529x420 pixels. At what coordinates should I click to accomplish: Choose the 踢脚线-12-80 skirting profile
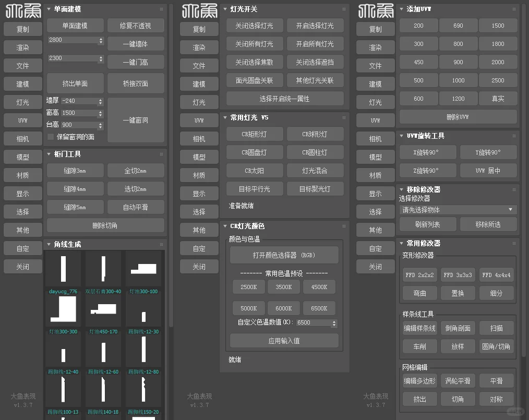[x=143, y=349]
